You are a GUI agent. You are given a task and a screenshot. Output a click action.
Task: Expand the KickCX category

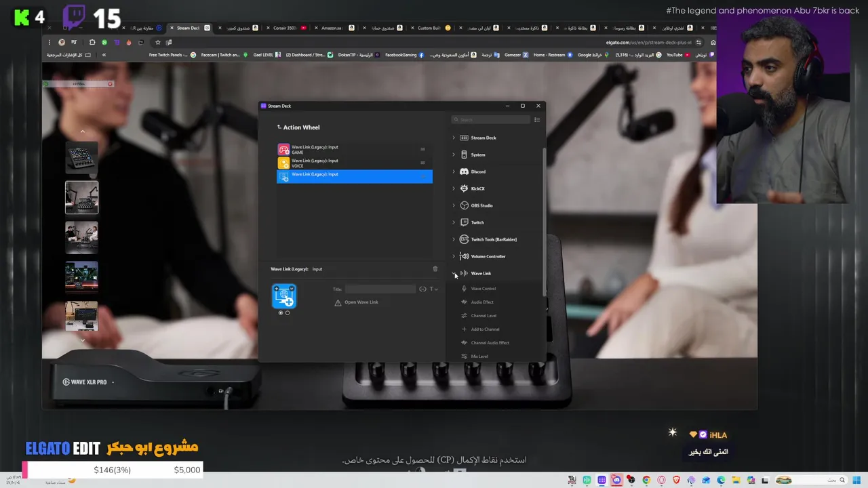pyautogui.click(x=454, y=188)
